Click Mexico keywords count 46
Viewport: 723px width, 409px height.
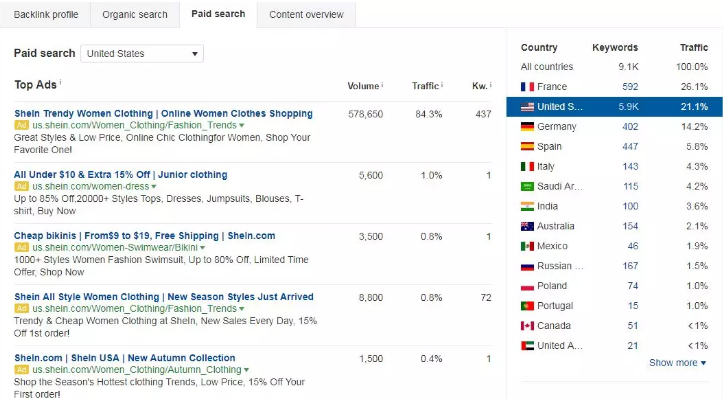[x=633, y=246]
